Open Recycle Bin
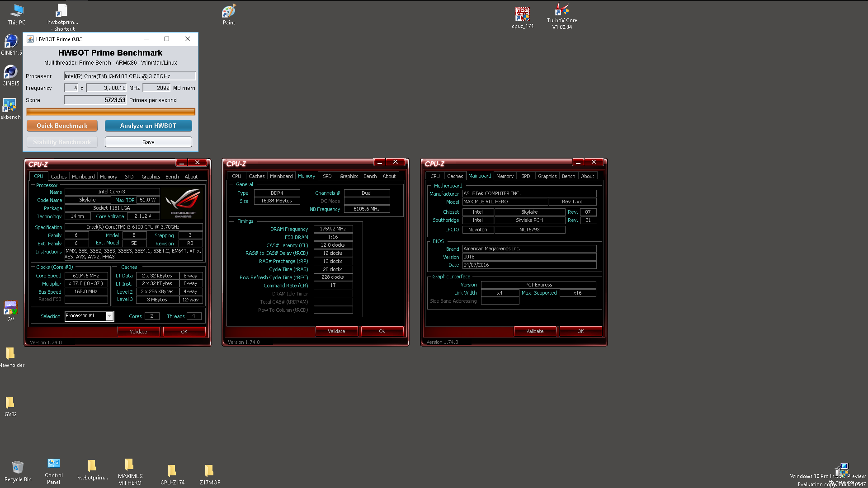The image size is (868, 488). [x=18, y=471]
